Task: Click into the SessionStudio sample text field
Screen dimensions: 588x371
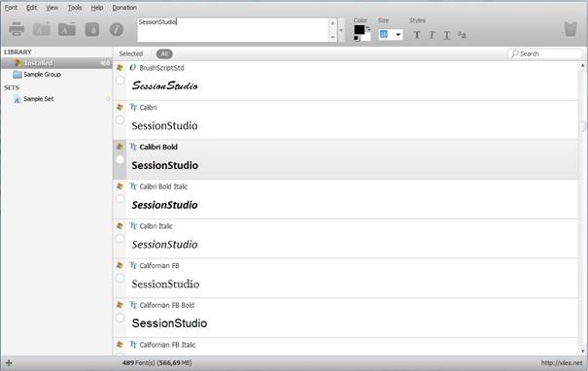Action: (233, 30)
